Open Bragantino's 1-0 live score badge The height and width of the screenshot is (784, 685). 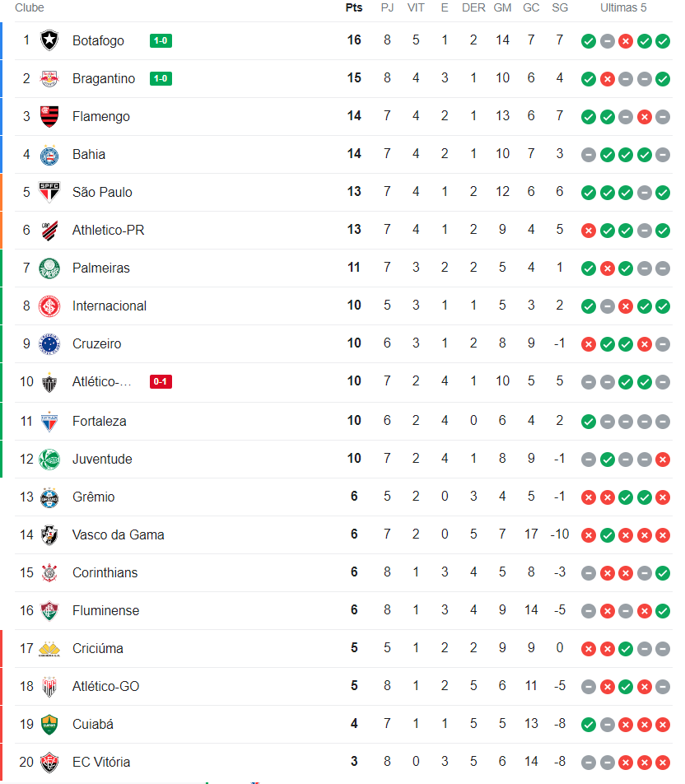click(x=161, y=78)
